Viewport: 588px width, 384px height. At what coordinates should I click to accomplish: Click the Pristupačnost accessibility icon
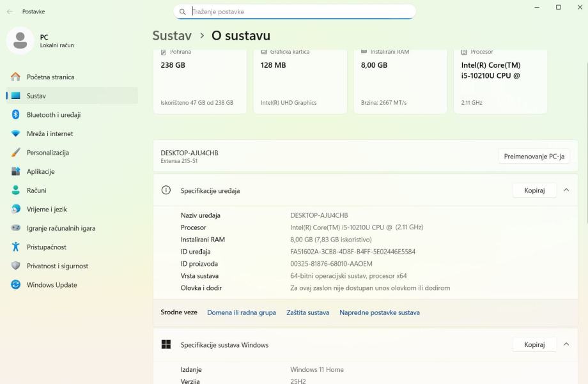(x=16, y=247)
